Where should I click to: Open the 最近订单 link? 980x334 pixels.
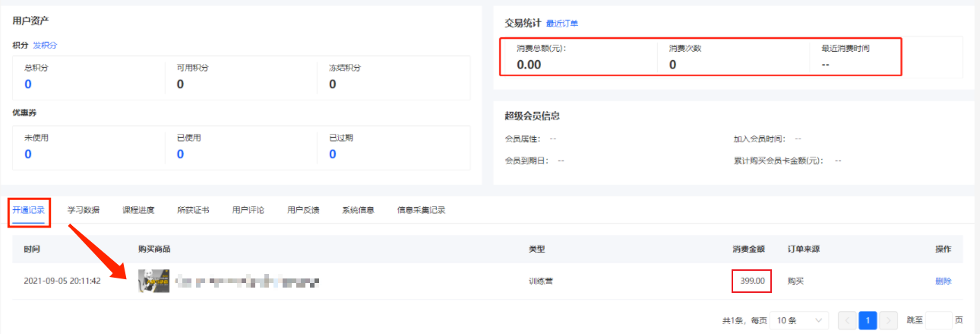[x=562, y=24]
